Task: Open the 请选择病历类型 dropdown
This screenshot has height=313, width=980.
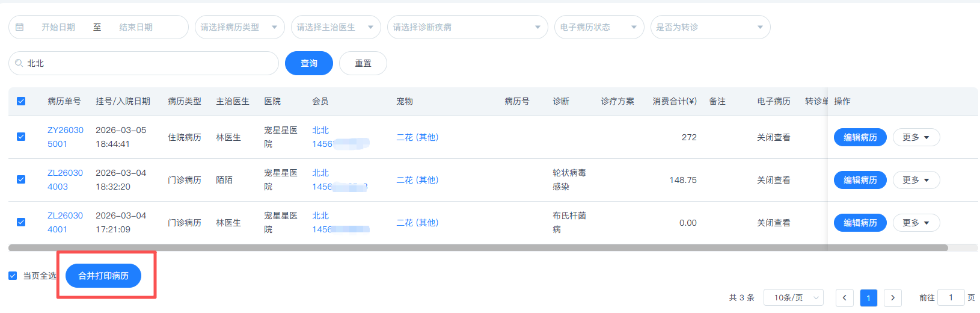Action: click(x=239, y=27)
